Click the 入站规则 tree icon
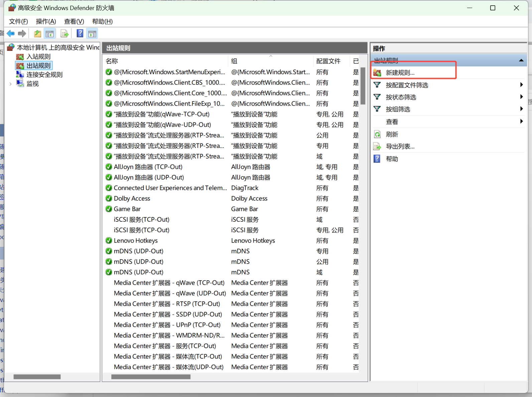 20,57
